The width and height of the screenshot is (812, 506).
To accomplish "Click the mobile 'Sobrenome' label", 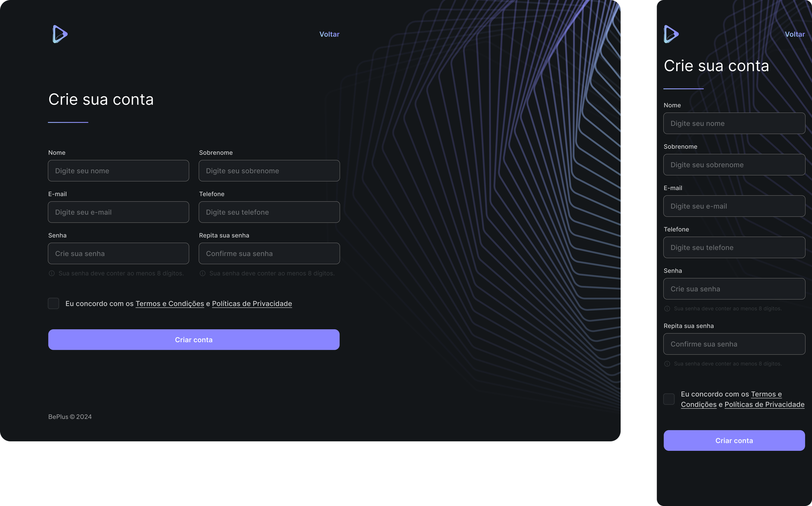I will tap(680, 146).
